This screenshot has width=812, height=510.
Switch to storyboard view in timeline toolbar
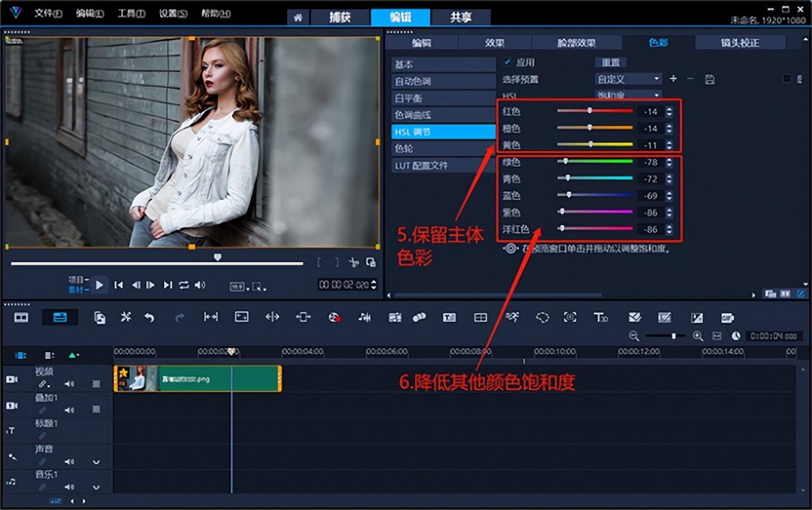point(21,318)
